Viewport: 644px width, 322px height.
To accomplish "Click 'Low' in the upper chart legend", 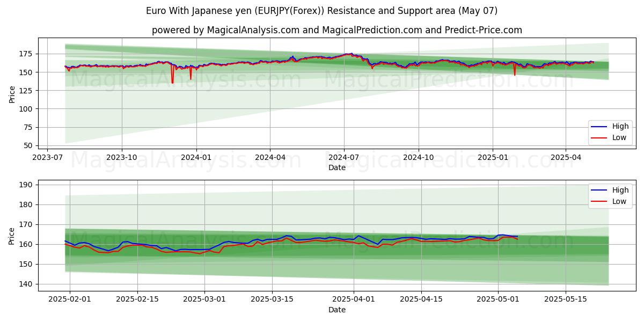I will [619, 137].
